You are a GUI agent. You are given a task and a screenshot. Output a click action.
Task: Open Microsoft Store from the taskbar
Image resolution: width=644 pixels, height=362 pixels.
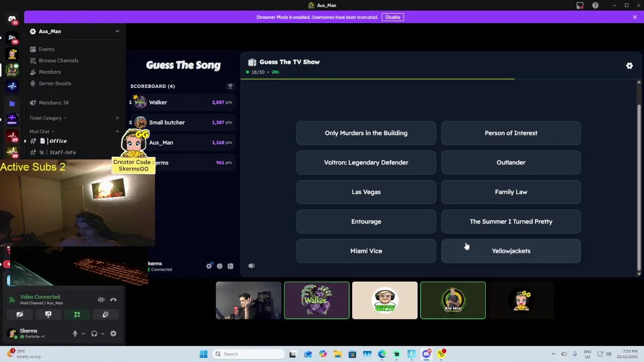352,354
